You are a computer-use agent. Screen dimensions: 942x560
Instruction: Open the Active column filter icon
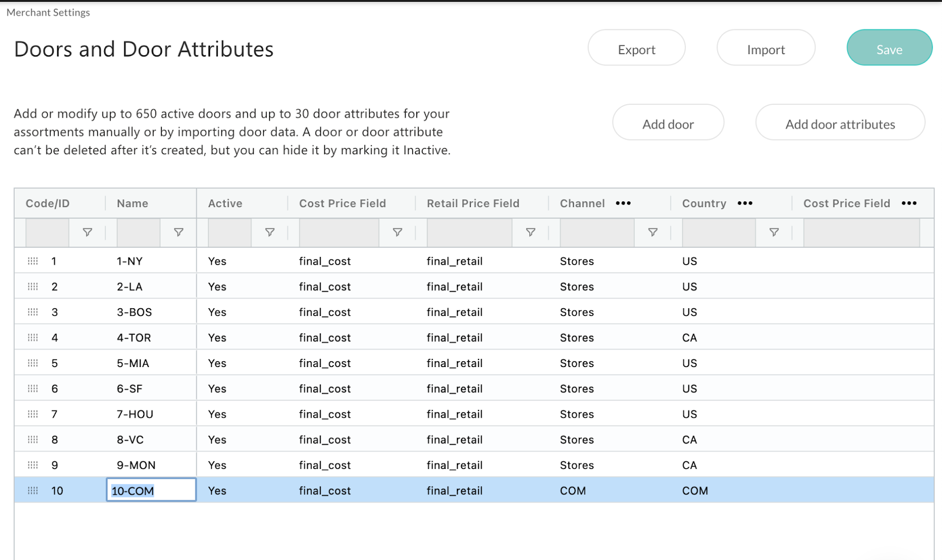point(270,232)
